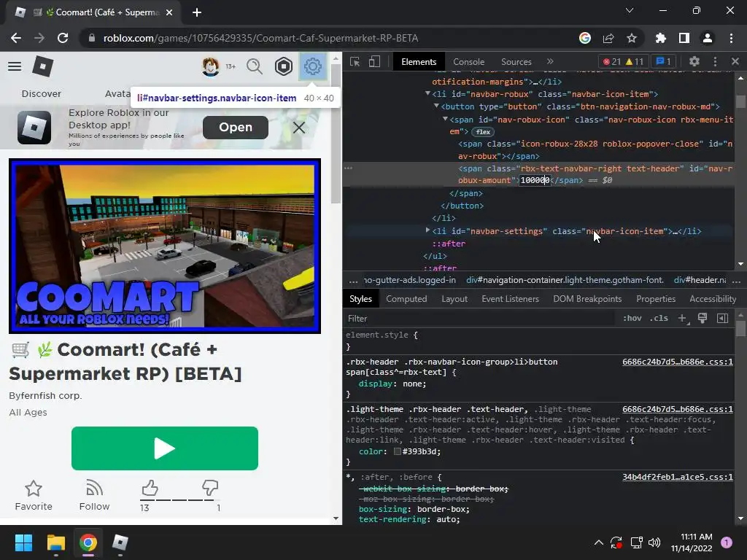Viewport: 747px width, 560px height.
Task: Open the errors and warnings counter
Action: 623,61
